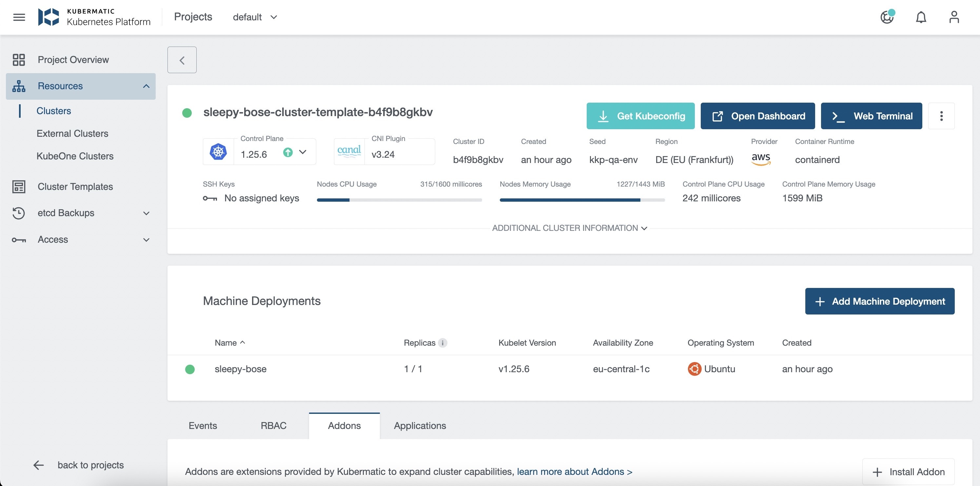Screen dimensions: 980x486
Task: Click Install Addon link
Action: click(908, 470)
